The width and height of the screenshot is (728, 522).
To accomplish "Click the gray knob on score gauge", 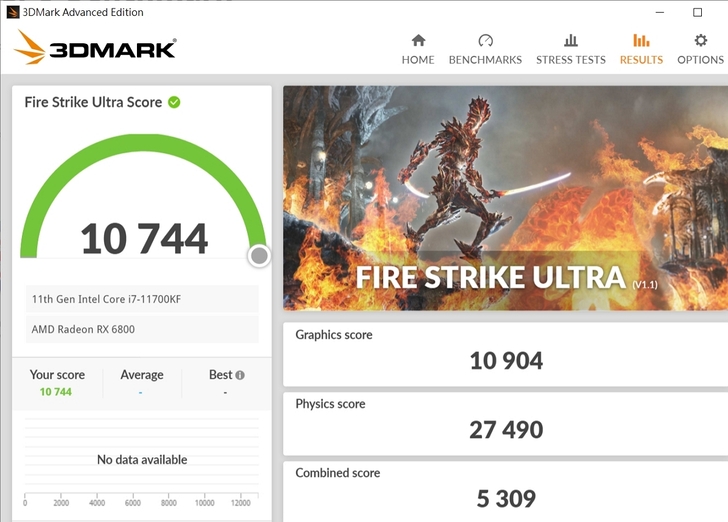I will tap(259, 256).
